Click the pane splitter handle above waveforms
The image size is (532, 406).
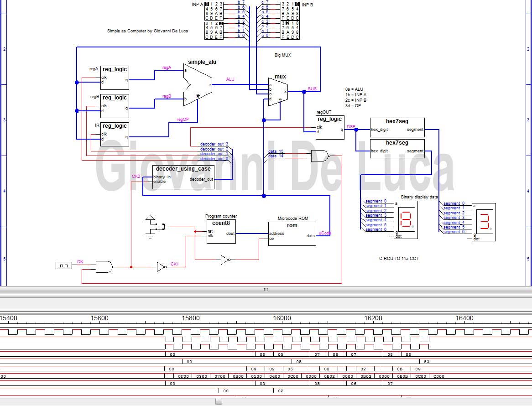266,290
